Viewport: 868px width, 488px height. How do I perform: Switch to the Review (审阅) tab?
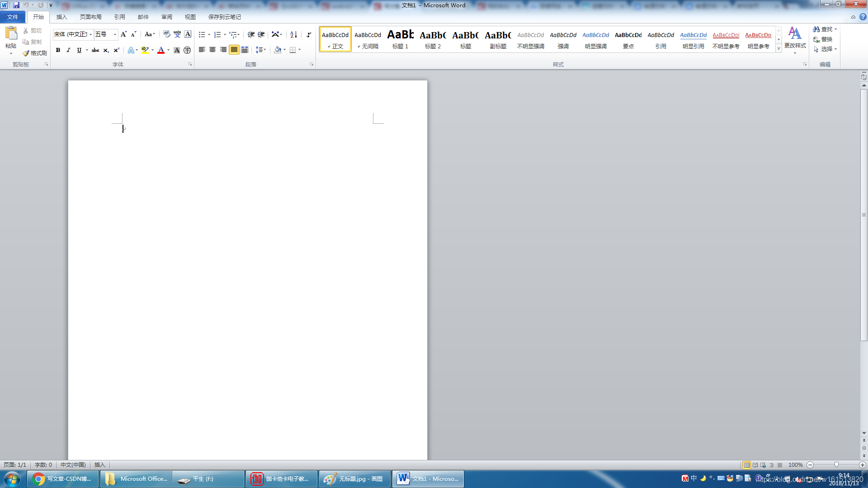pyautogui.click(x=167, y=17)
